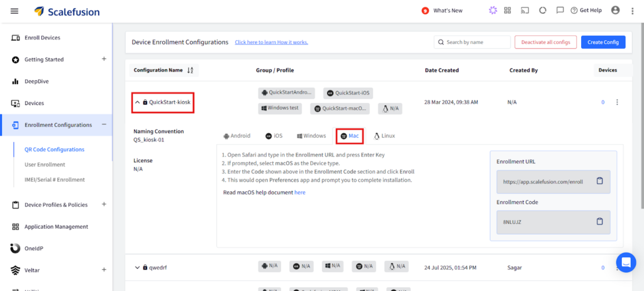The width and height of the screenshot is (644, 291).
Task: Click the Date Created column header
Action: click(441, 70)
